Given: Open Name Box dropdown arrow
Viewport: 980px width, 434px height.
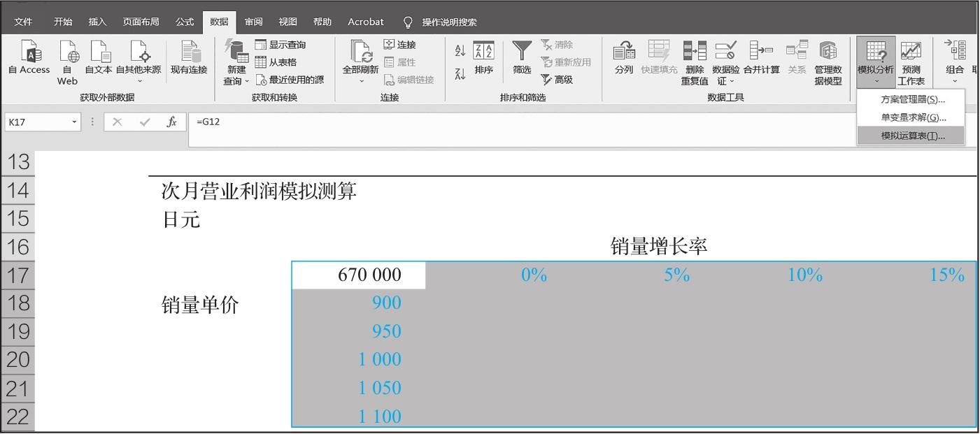Looking at the screenshot, I should tap(75, 122).
